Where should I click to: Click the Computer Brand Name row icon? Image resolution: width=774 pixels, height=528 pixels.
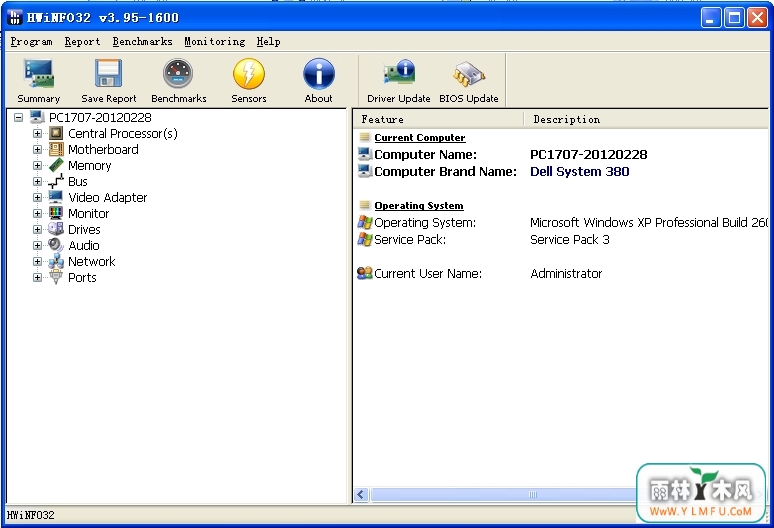[x=365, y=171]
